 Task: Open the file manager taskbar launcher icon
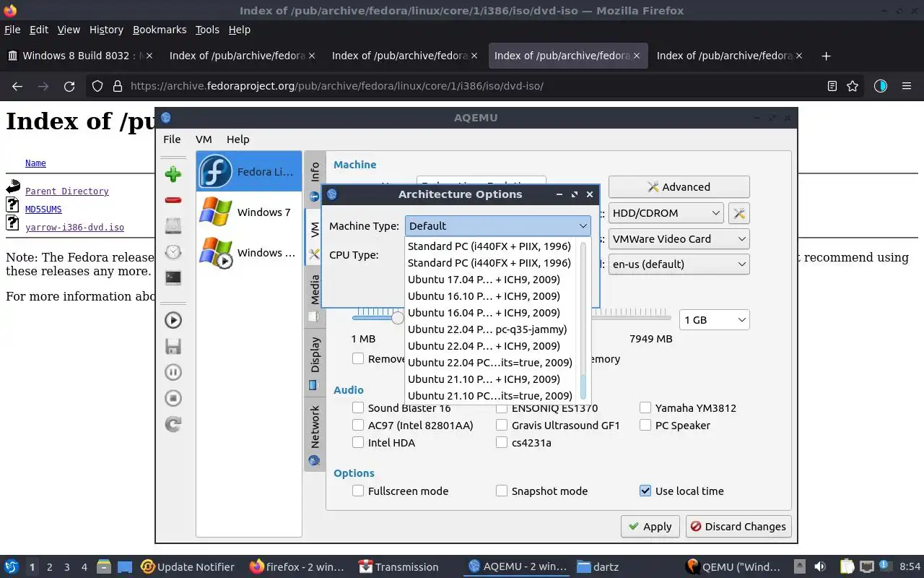click(103, 566)
